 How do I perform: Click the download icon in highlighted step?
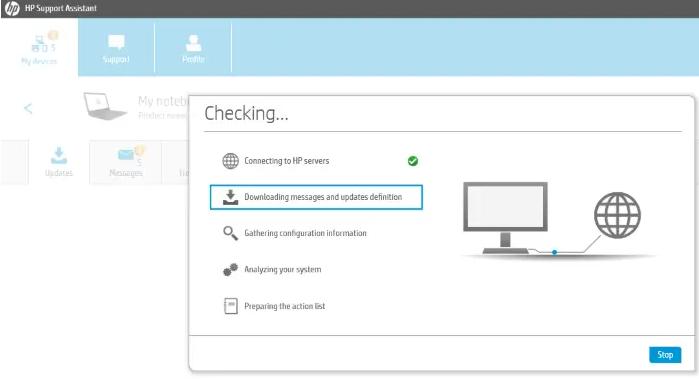coord(230,197)
